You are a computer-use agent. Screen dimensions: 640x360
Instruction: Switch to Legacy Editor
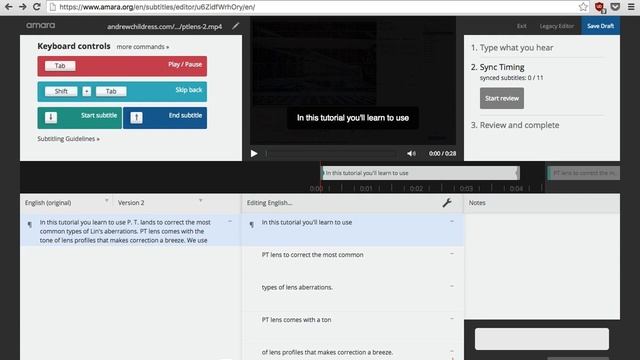[x=556, y=26]
